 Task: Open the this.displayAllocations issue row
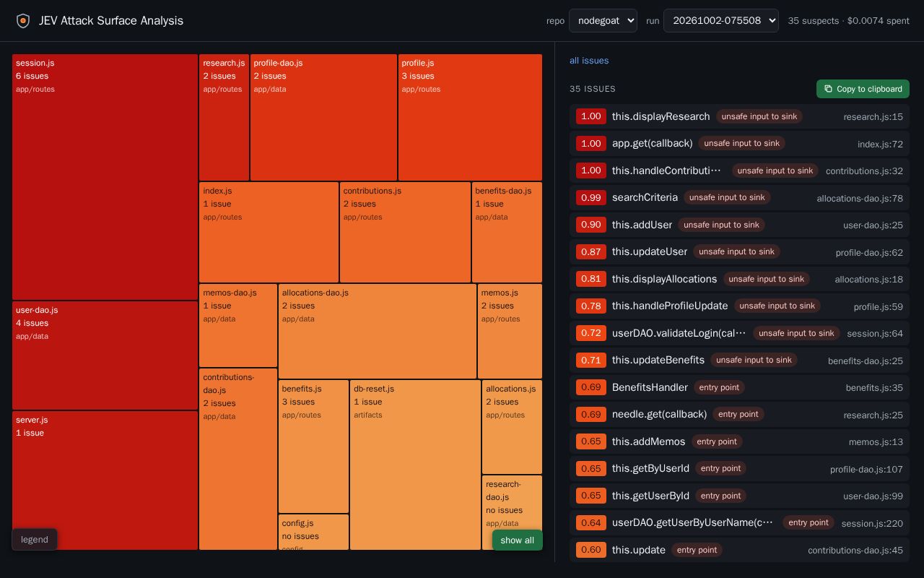(739, 279)
